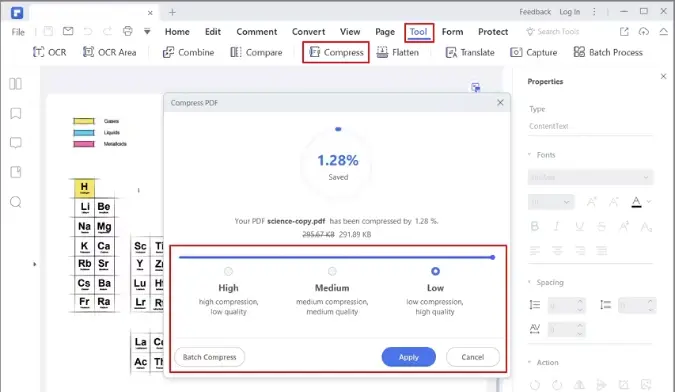Select Medium compression radio button

coord(332,271)
